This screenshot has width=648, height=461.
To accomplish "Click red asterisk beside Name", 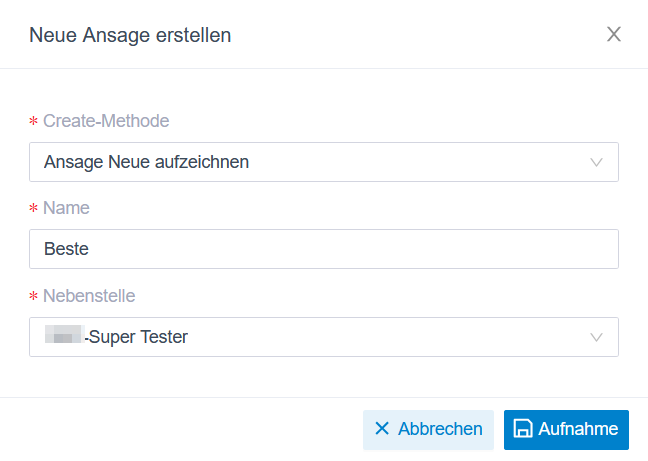I will point(34,209).
